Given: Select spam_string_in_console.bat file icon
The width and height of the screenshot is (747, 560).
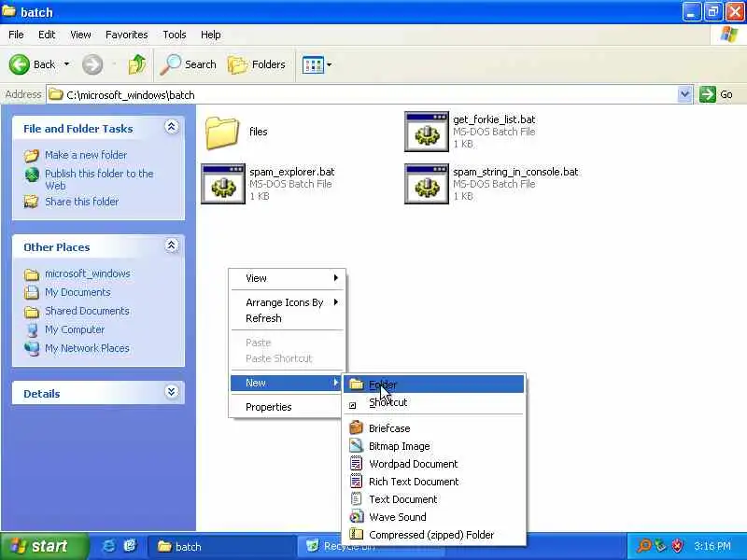Looking at the screenshot, I should click(x=427, y=184).
